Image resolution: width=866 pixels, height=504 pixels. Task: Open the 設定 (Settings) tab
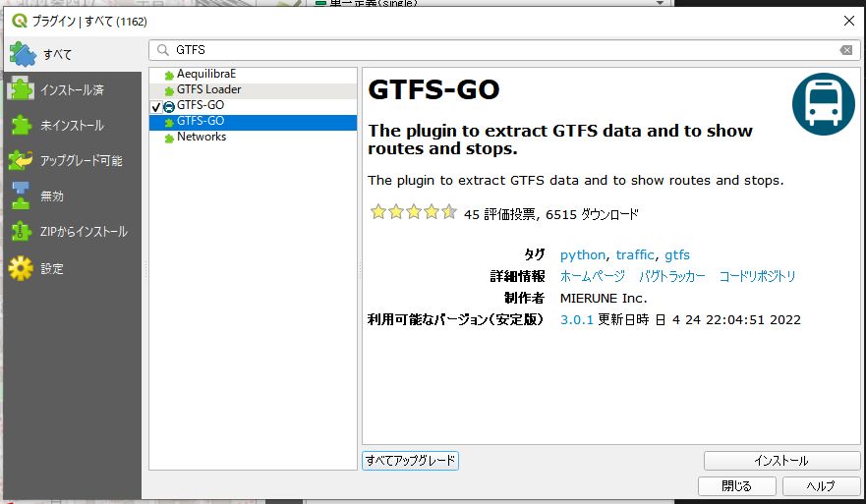[x=73, y=268]
